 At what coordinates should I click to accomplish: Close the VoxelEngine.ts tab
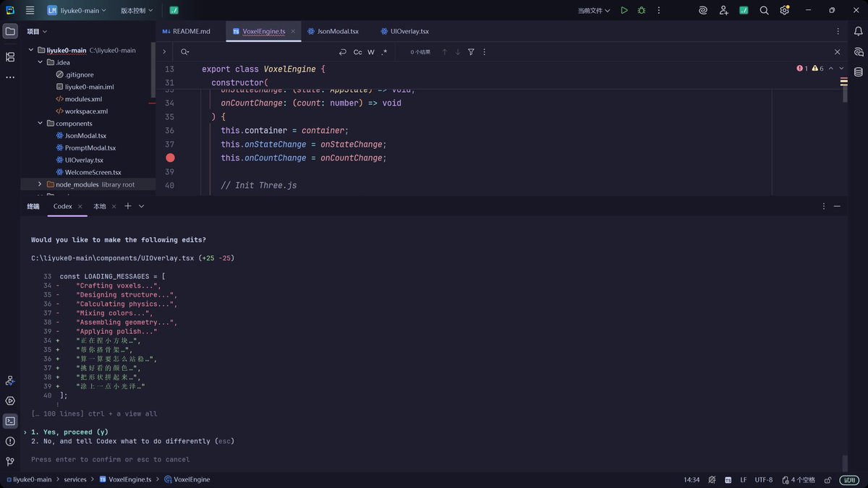292,32
